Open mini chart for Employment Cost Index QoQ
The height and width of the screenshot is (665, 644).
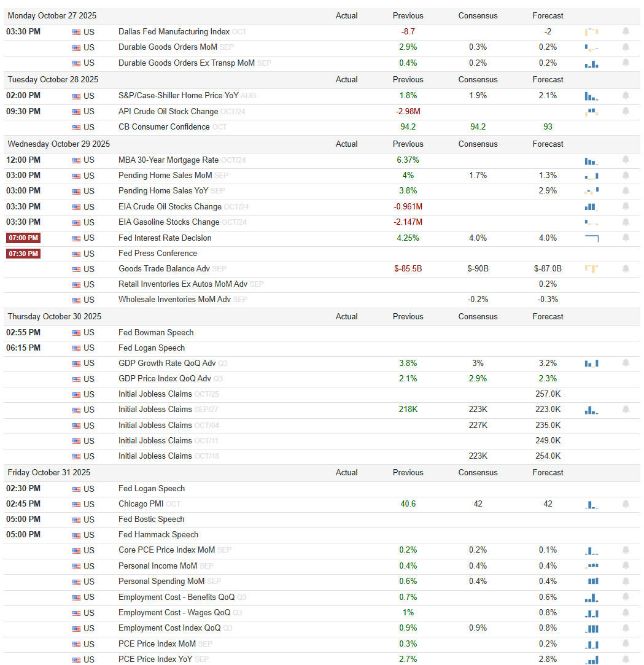point(592,629)
